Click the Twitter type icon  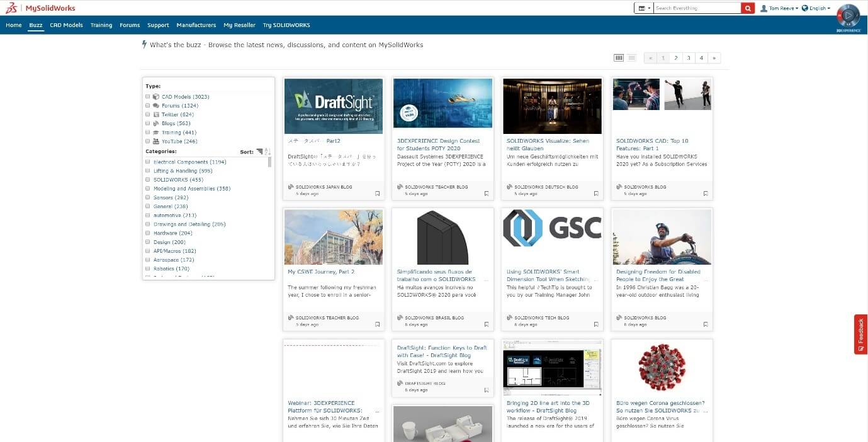(156, 114)
